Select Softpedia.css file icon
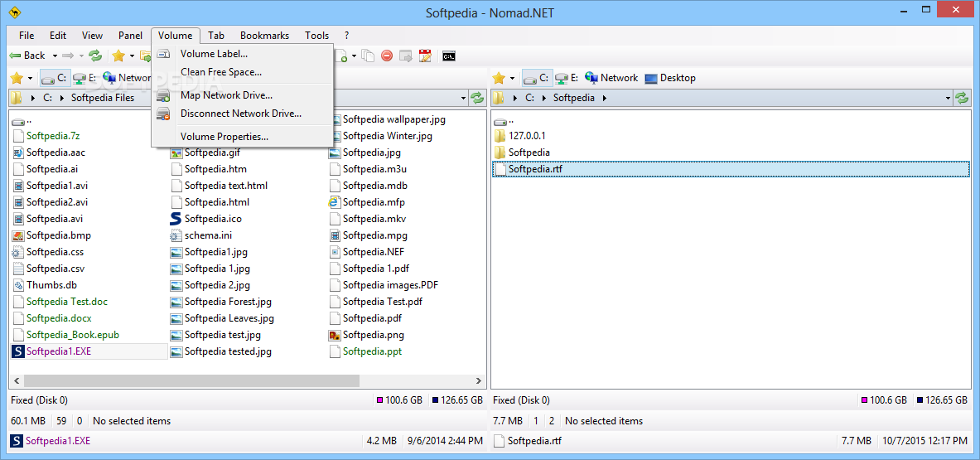 [18, 253]
